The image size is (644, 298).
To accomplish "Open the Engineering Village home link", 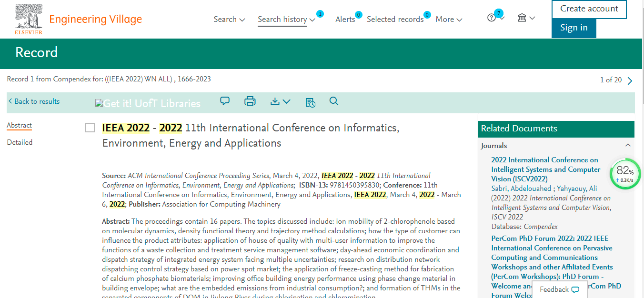I will (96, 19).
